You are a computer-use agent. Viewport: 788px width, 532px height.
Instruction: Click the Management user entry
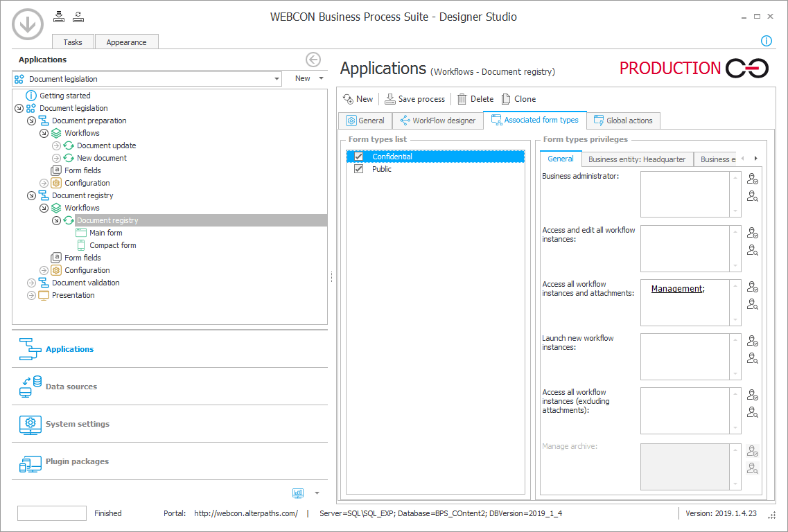point(677,289)
